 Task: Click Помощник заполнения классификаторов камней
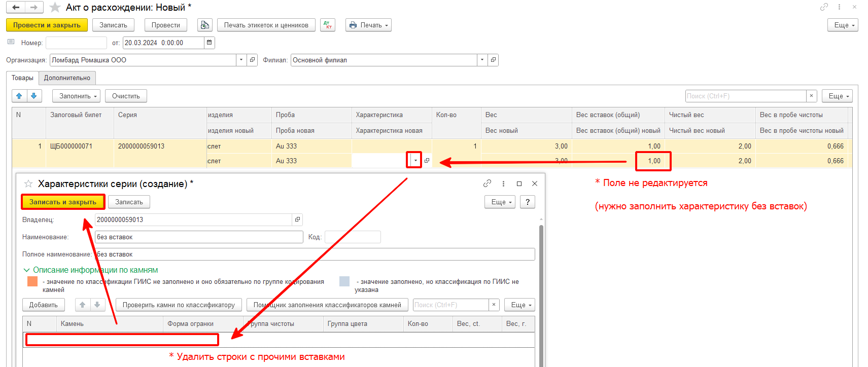tap(327, 305)
